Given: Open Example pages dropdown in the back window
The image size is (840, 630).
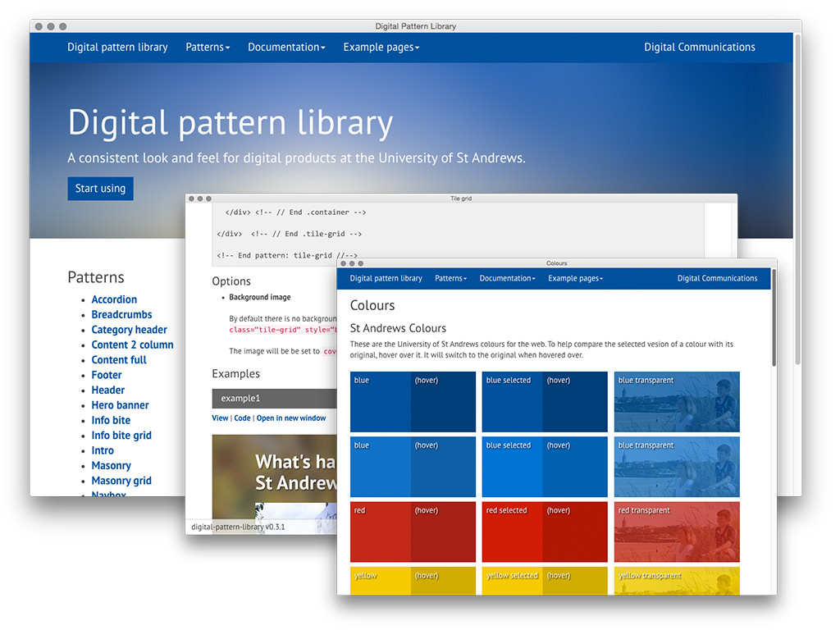Looking at the screenshot, I should (381, 47).
